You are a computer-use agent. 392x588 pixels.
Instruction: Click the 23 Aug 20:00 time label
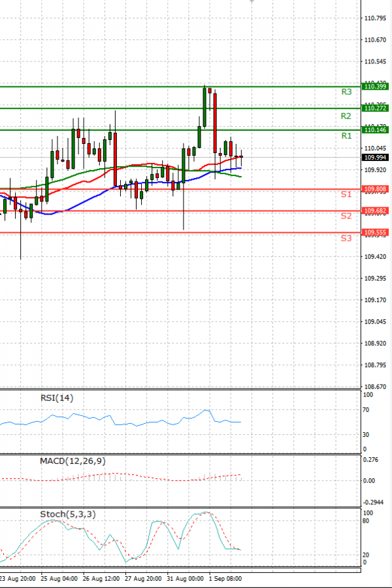pos(18,579)
